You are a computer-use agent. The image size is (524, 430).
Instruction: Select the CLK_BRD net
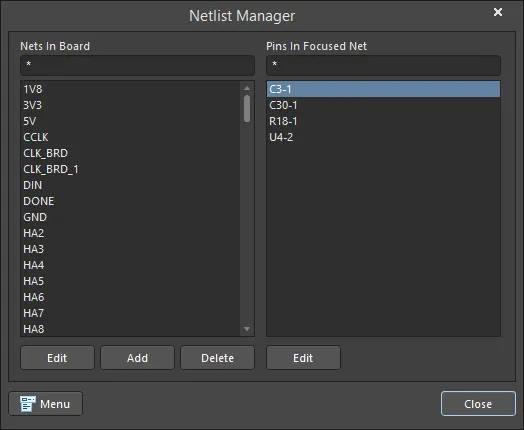tap(130, 153)
